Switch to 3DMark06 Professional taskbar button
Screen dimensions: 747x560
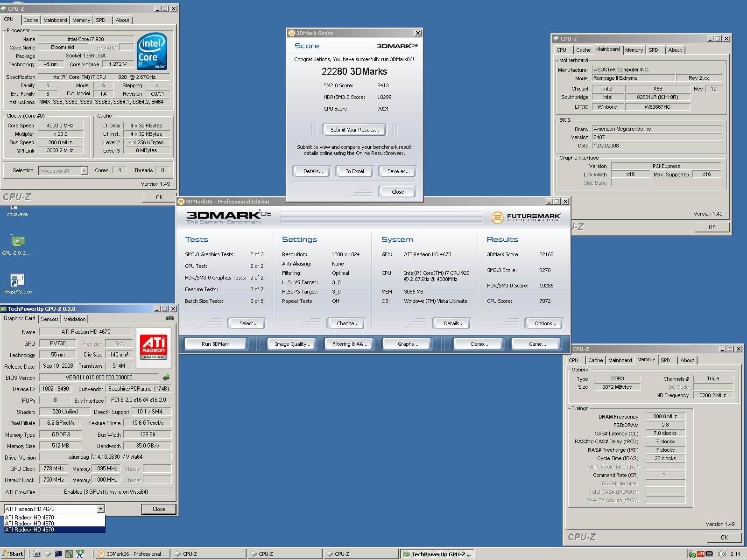click(133, 554)
